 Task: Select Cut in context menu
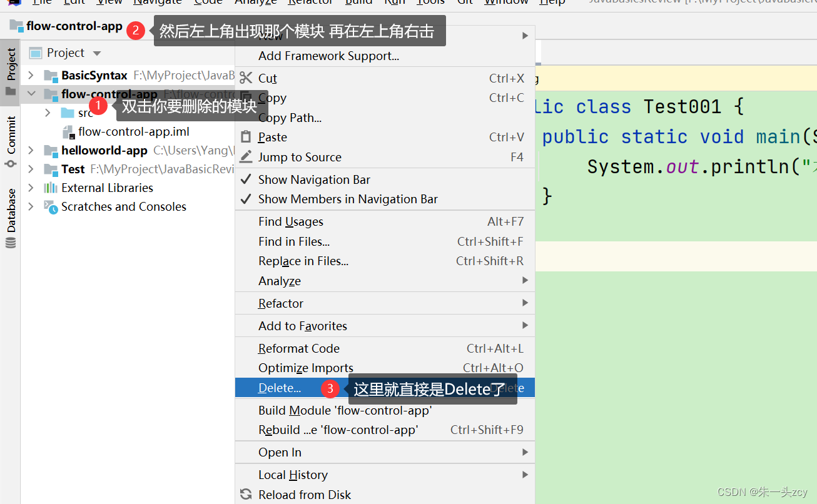[385, 78]
